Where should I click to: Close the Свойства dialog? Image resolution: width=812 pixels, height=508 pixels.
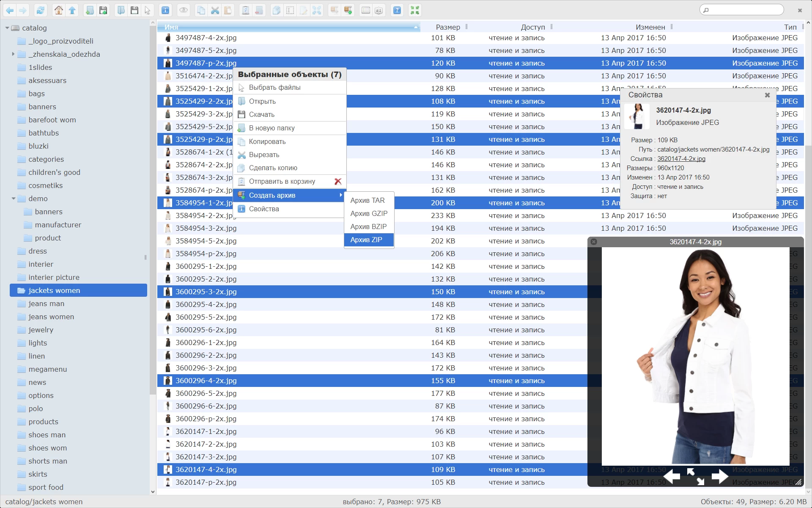(767, 95)
